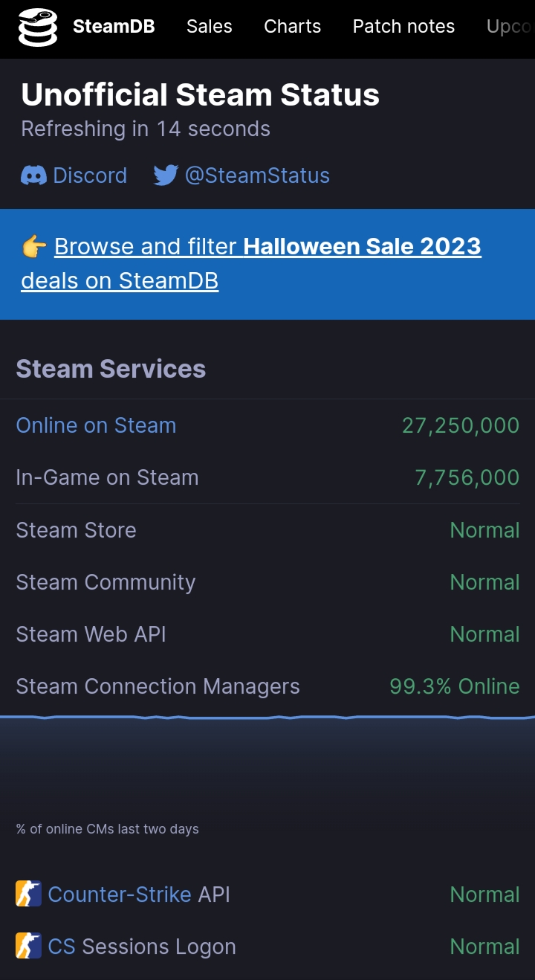Click the Twitter bird icon

click(x=166, y=175)
